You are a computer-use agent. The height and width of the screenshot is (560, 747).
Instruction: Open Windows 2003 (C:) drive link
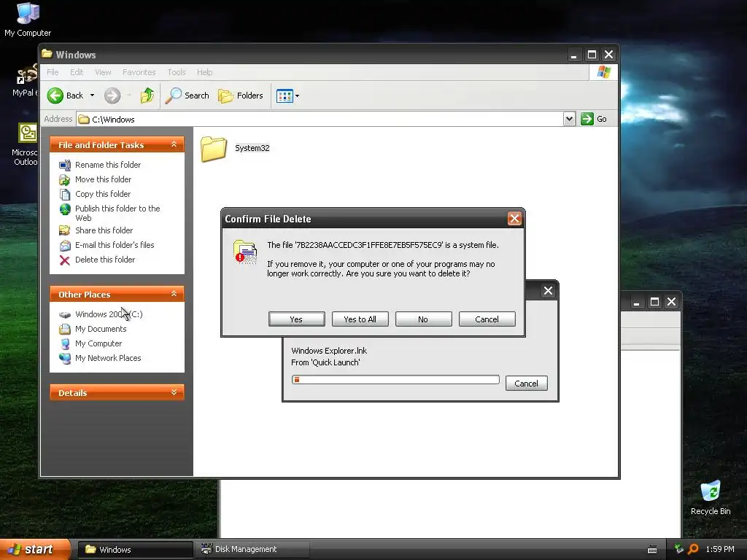click(x=109, y=314)
